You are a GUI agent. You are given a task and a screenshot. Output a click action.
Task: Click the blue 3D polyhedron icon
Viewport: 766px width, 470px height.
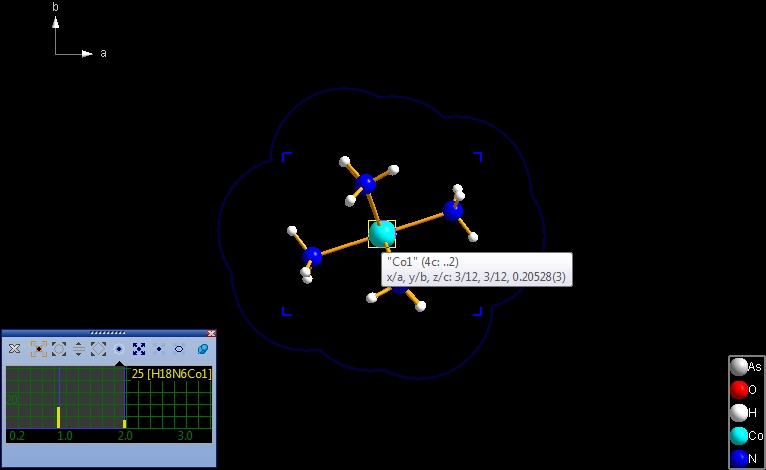pos(202,349)
